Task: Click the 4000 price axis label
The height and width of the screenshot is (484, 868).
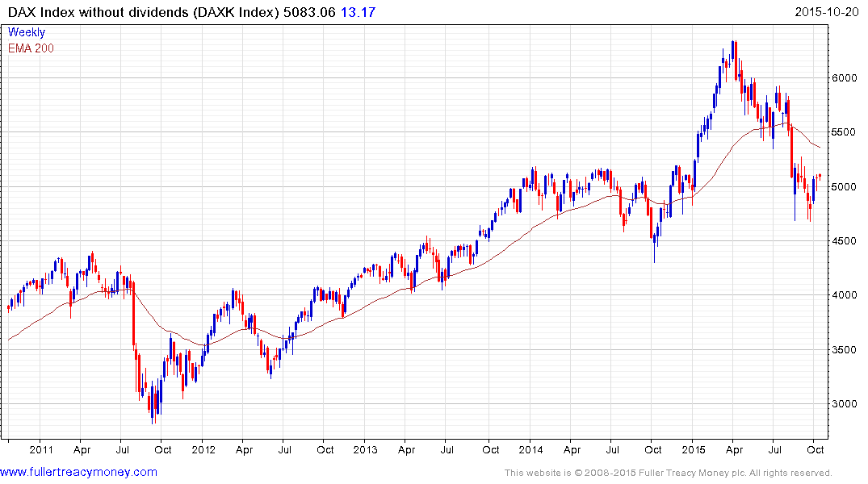Action: (x=845, y=295)
